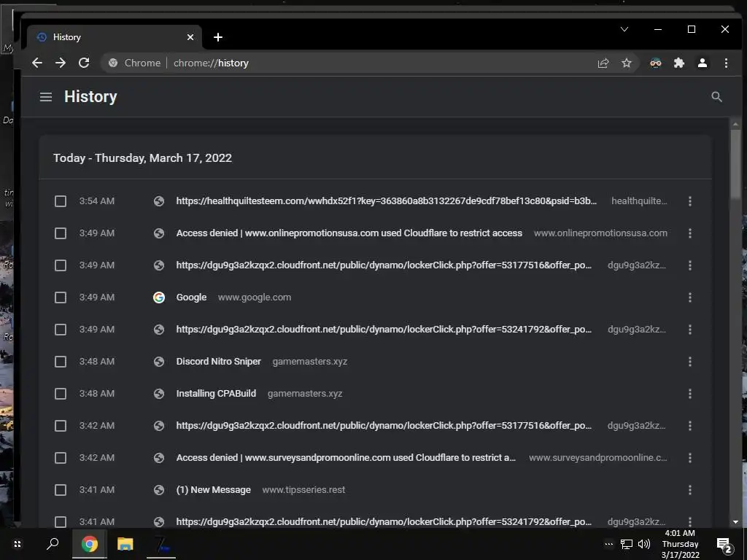Open a new tab with the plus button
Image resolution: width=747 pixels, height=560 pixels.
tap(217, 37)
